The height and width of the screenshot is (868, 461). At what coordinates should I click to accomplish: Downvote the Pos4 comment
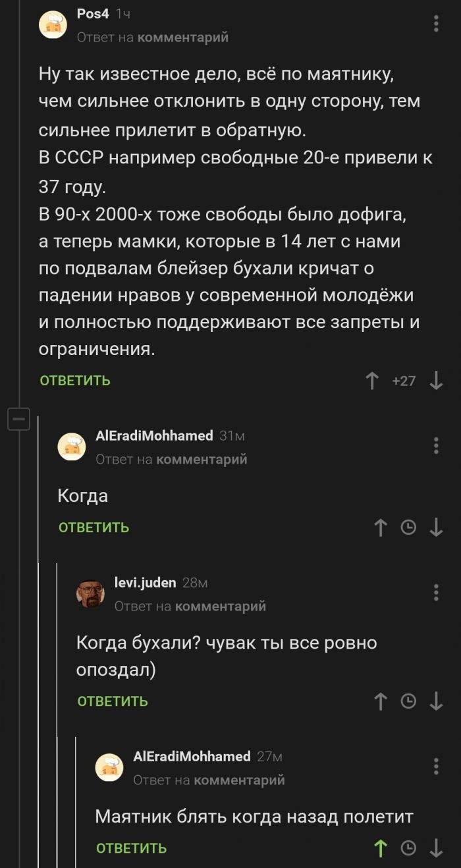coord(435,381)
